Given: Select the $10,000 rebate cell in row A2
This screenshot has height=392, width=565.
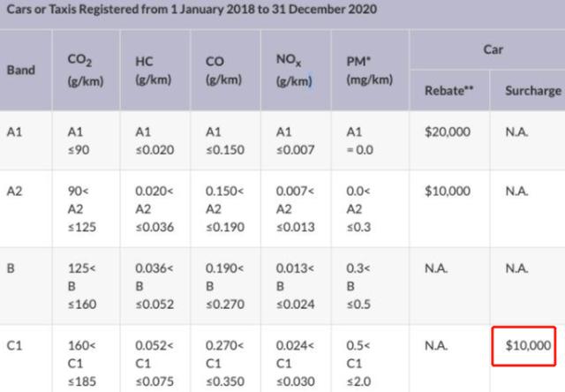Looking at the screenshot, I should click(448, 192).
